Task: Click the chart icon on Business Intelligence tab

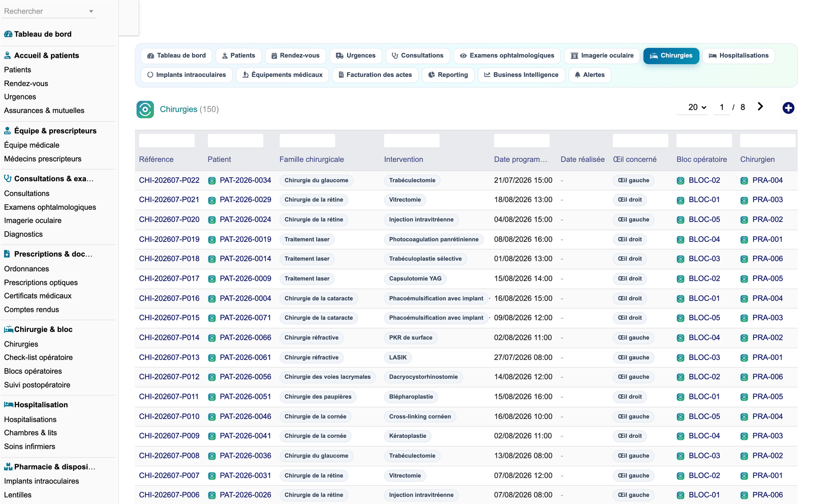Action: [x=487, y=75]
